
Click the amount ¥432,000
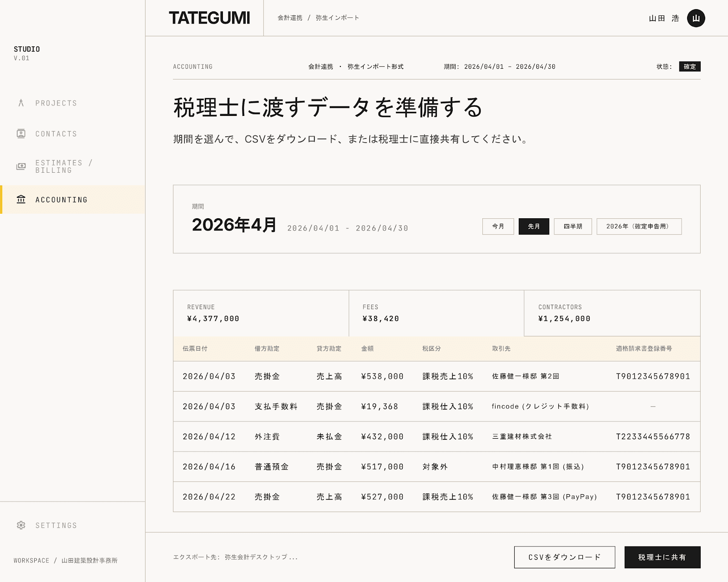pos(382,436)
